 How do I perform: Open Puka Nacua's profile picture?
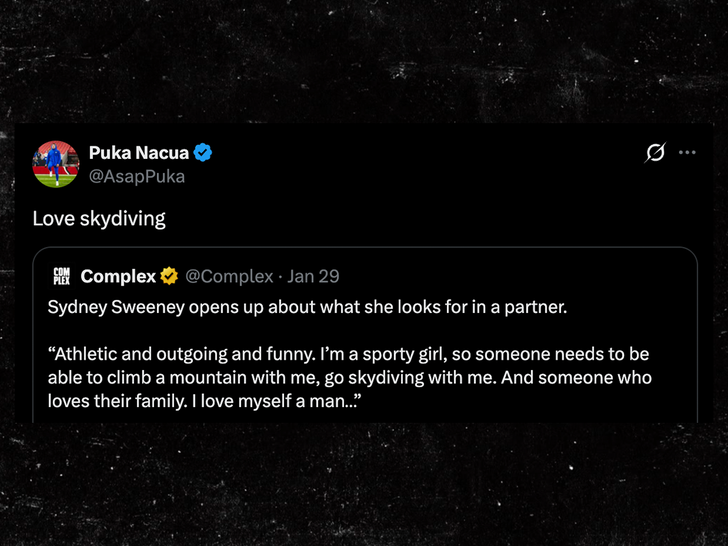(x=56, y=164)
